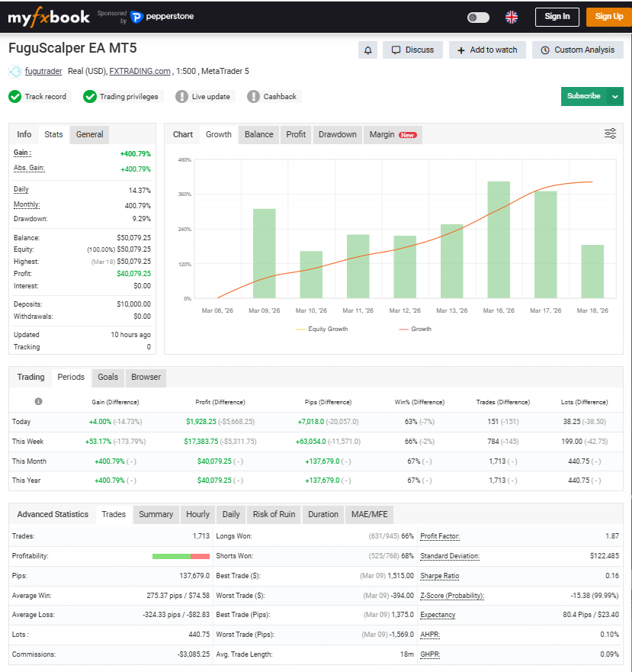The image size is (632, 672).
Task: Click the Profit Factor label
Action: click(440, 536)
